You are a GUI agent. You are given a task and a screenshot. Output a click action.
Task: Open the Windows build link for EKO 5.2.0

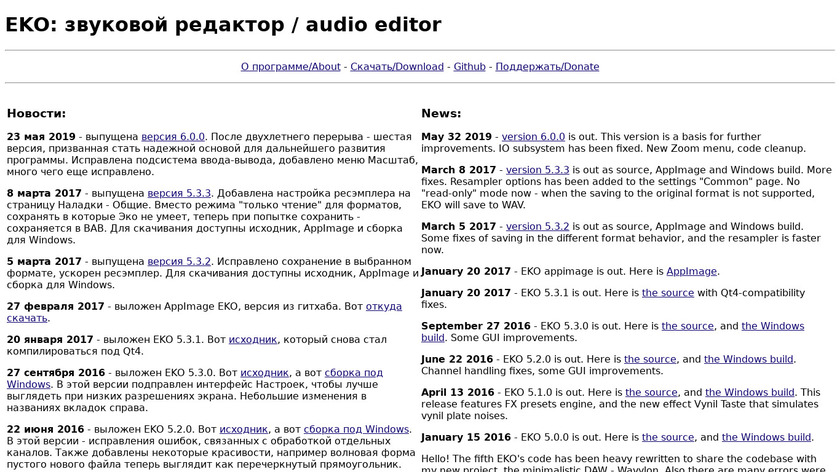pos(748,359)
